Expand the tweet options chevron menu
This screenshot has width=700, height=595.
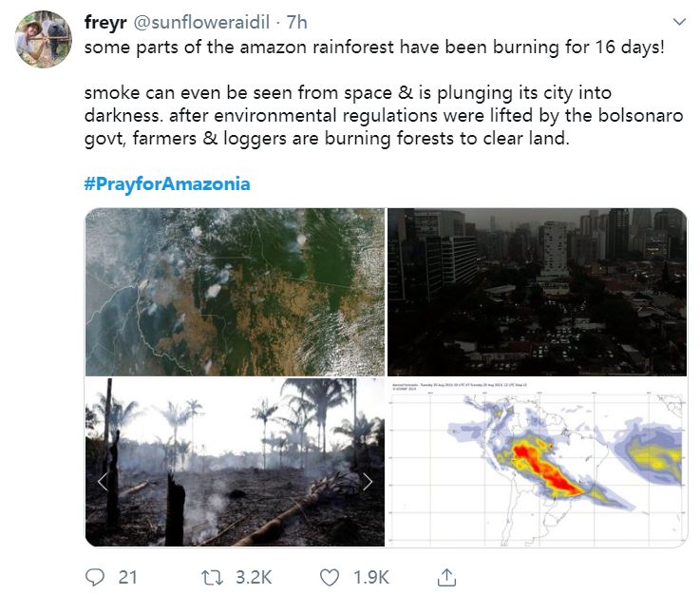pos(679,21)
